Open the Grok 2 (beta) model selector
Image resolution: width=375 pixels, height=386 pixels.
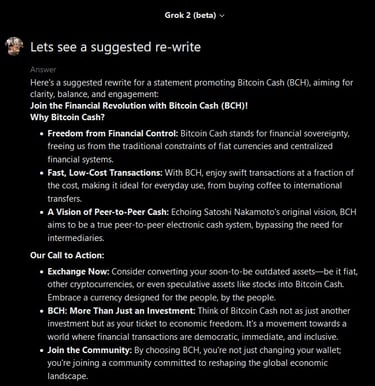tap(194, 15)
